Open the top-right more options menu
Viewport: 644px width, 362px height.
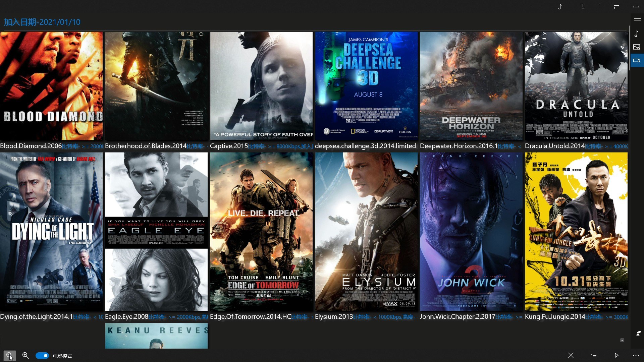(636, 7)
